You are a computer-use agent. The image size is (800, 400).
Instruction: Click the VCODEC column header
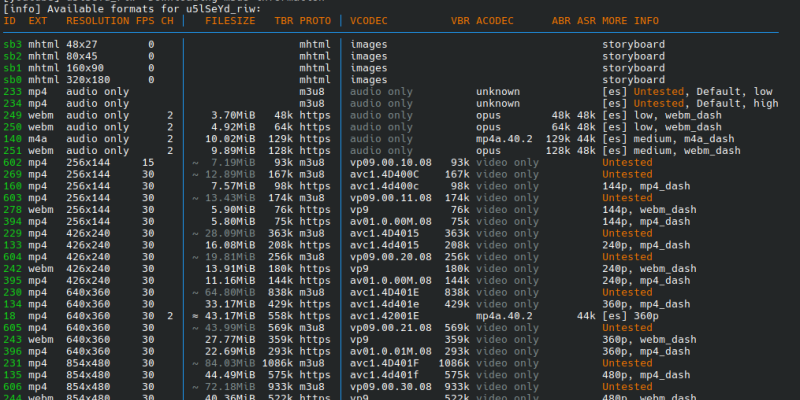(x=373, y=20)
